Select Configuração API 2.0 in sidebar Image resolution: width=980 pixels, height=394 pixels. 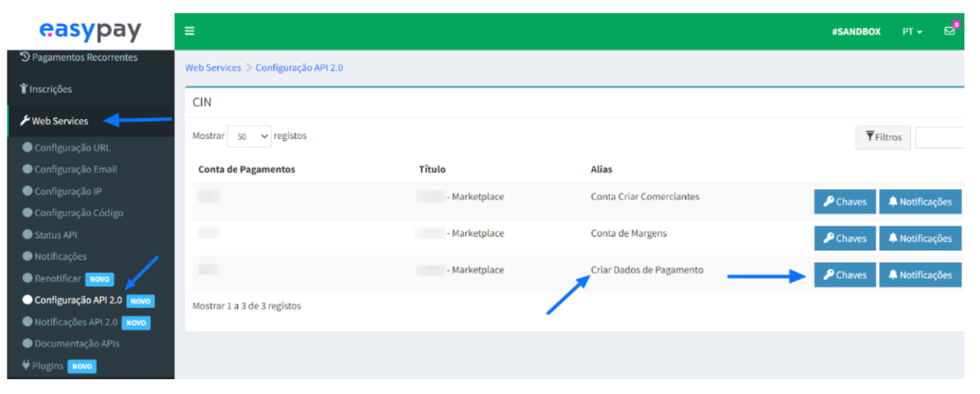pos(78,300)
